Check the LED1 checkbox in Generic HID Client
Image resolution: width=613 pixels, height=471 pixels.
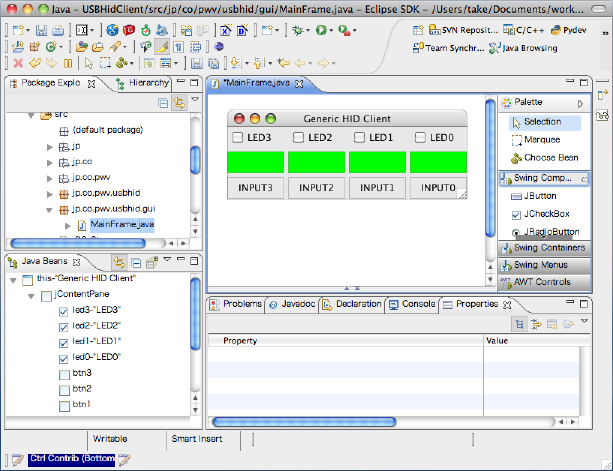pyautogui.click(x=359, y=138)
